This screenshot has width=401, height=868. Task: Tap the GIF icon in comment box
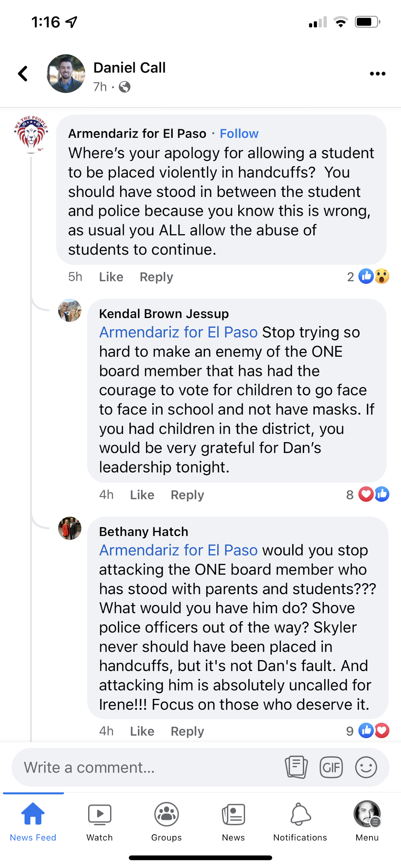[x=331, y=767]
